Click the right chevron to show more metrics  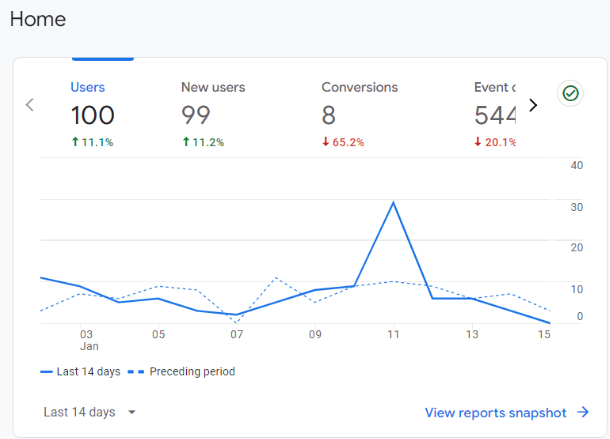tap(533, 105)
